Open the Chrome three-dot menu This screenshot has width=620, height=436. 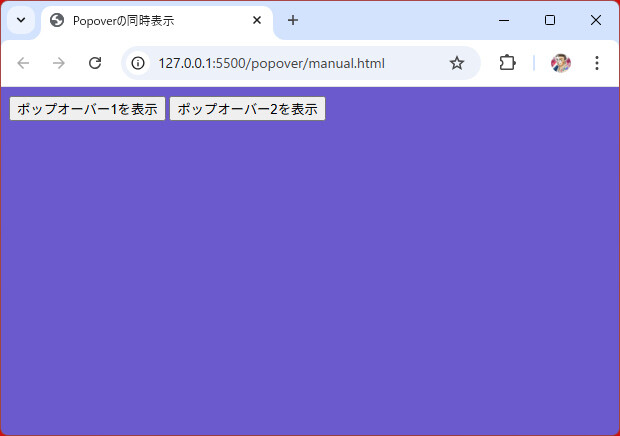597,63
